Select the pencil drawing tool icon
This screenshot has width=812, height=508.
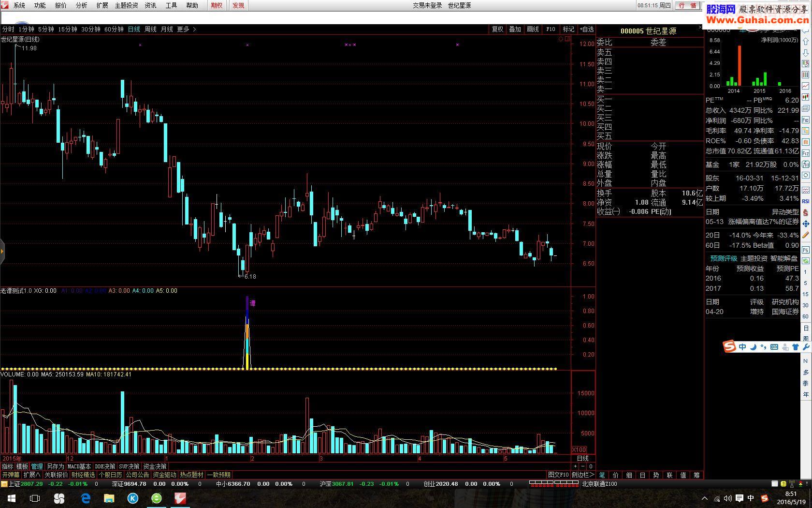(805, 236)
